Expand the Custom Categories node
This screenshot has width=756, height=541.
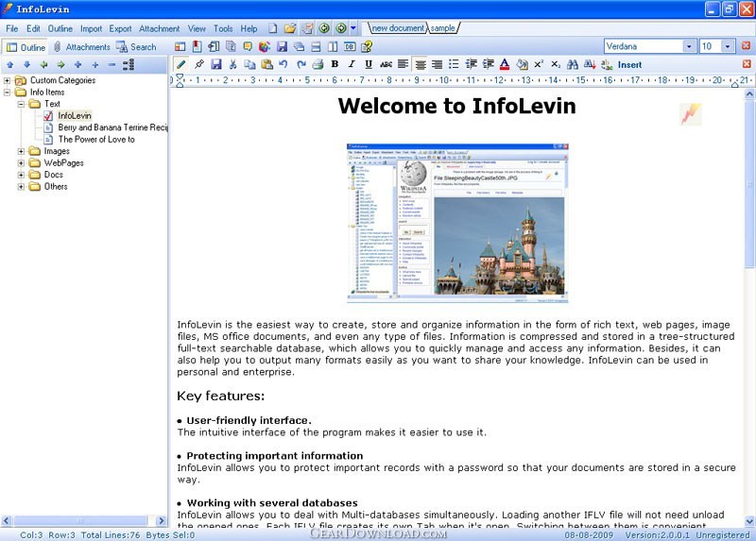[7, 80]
